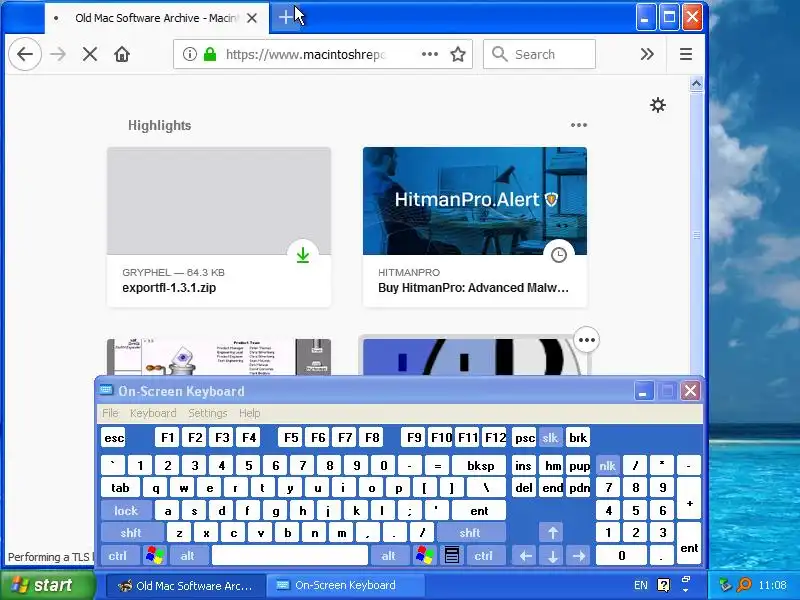Viewport: 800px width, 600px height.
Task: Open the Firefox home page
Action: click(122, 54)
